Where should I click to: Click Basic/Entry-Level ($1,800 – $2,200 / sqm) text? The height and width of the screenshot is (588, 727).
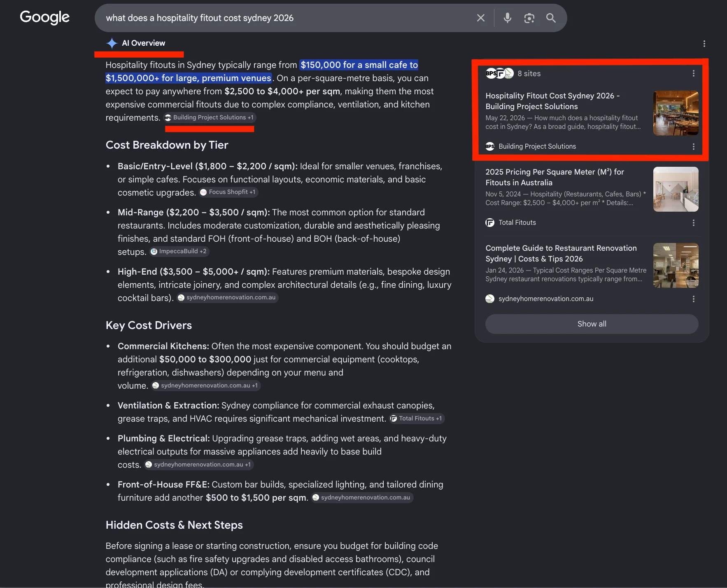click(207, 166)
